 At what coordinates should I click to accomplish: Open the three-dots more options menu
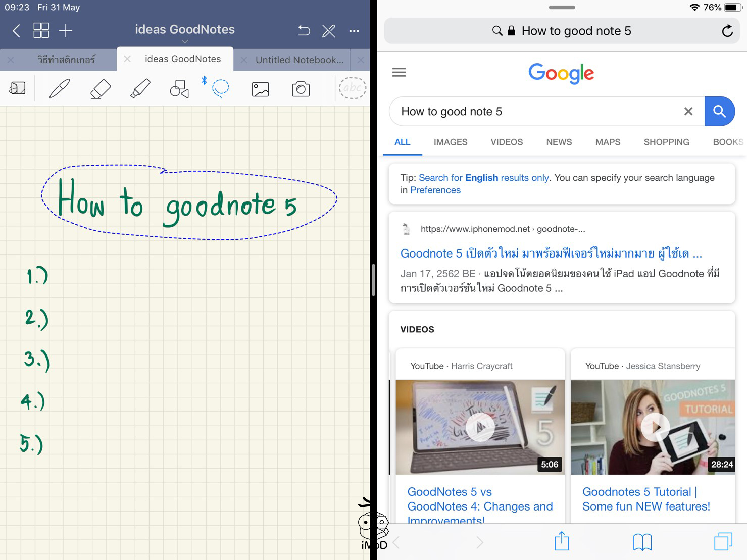click(x=354, y=31)
